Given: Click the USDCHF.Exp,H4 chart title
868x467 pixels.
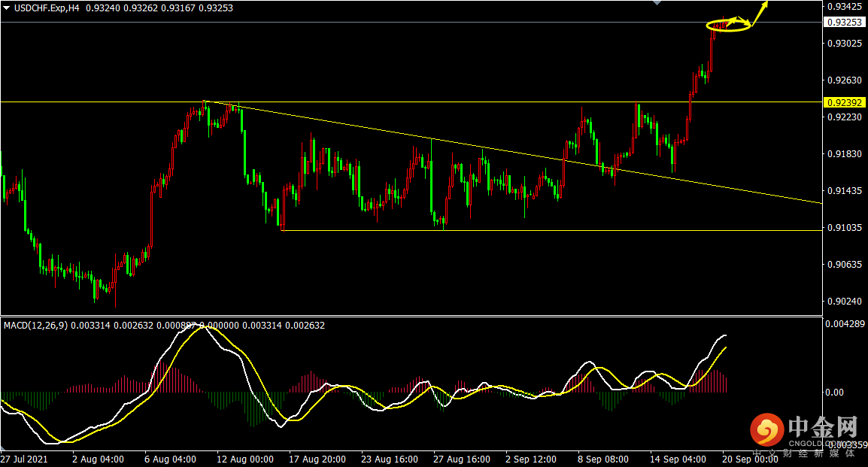Looking at the screenshot, I should [x=47, y=8].
